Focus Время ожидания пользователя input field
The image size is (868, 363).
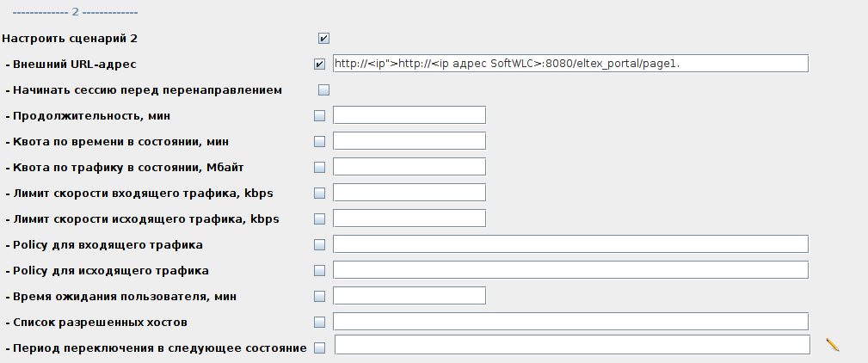coord(409,296)
